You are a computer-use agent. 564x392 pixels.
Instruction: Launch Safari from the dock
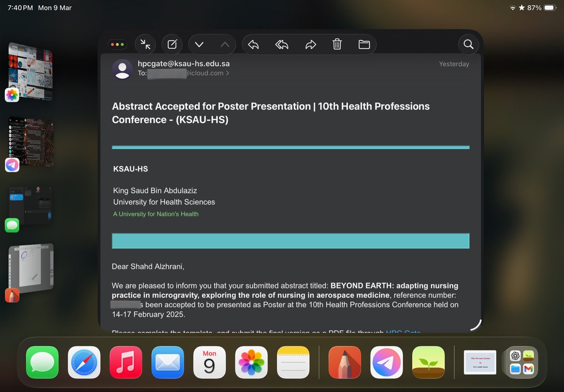(x=84, y=362)
